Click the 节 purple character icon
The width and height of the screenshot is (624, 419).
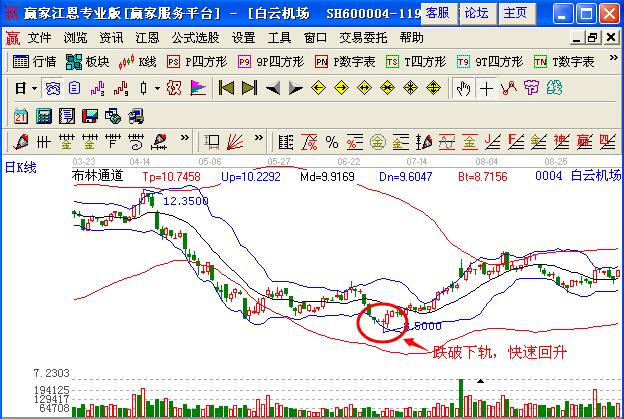(531, 88)
